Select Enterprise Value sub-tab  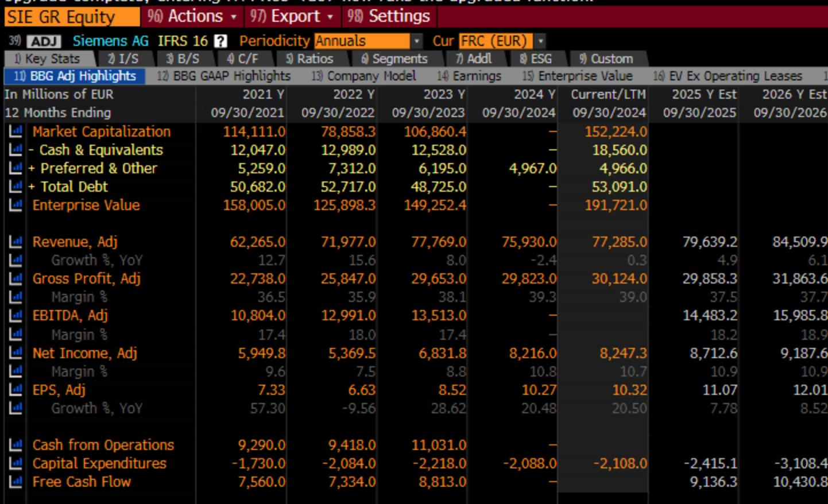coord(578,76)
